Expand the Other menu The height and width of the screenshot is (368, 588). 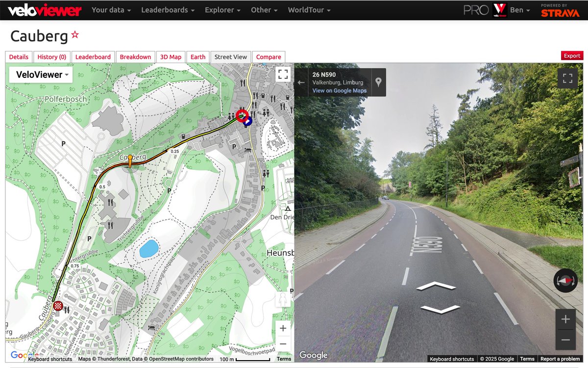[x=265, y=10]
